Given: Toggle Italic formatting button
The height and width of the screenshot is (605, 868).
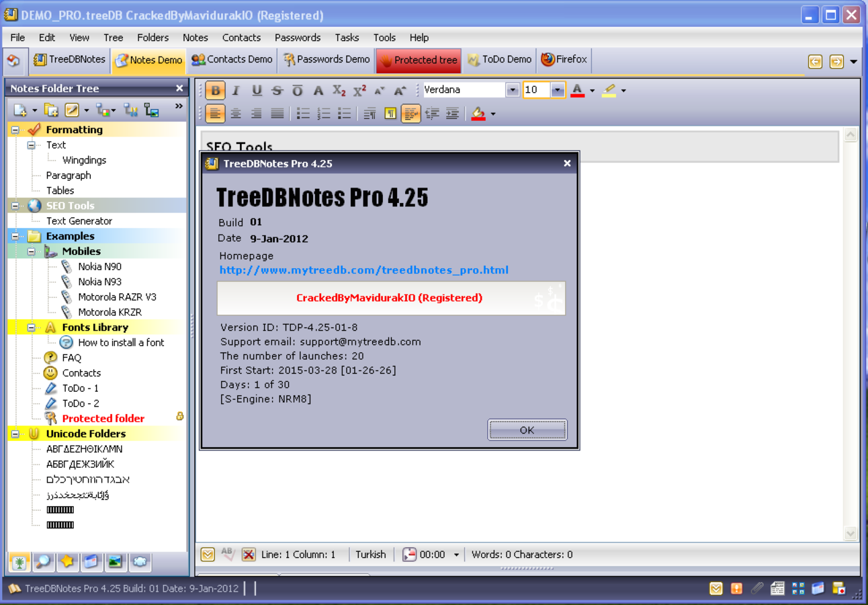Looking at the screenshot, I should click(x=236, y=91).
